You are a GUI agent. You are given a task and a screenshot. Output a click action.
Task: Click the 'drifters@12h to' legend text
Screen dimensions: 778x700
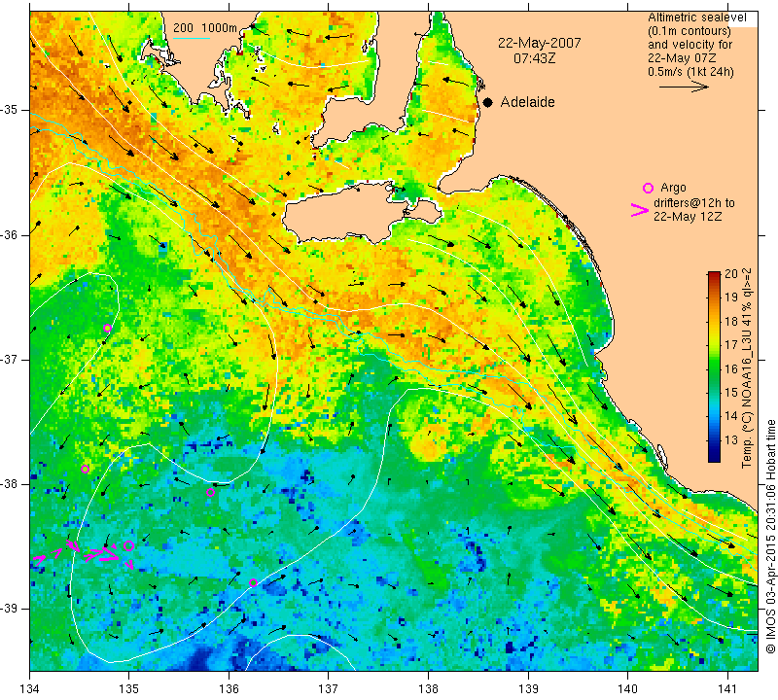(694, 203)
